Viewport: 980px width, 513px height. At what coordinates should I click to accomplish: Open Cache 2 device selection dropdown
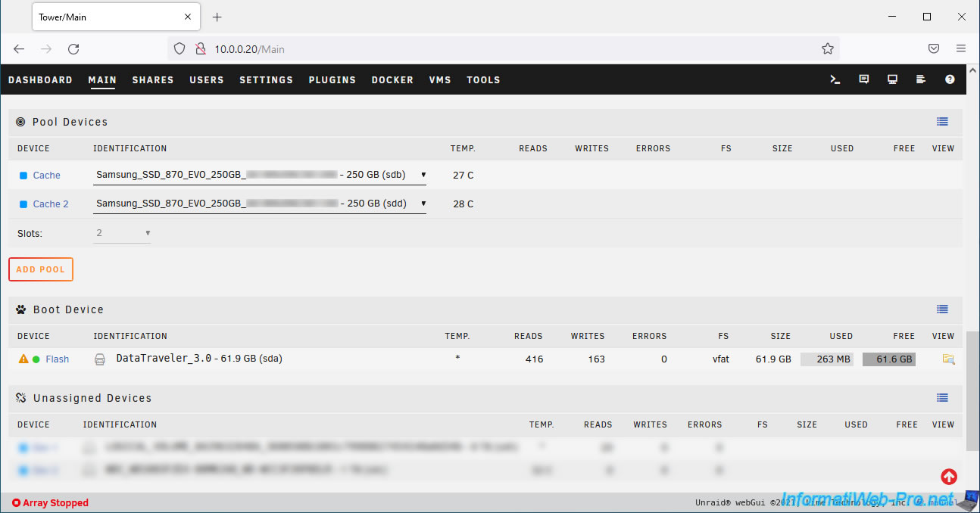click(x=259, y=204)
